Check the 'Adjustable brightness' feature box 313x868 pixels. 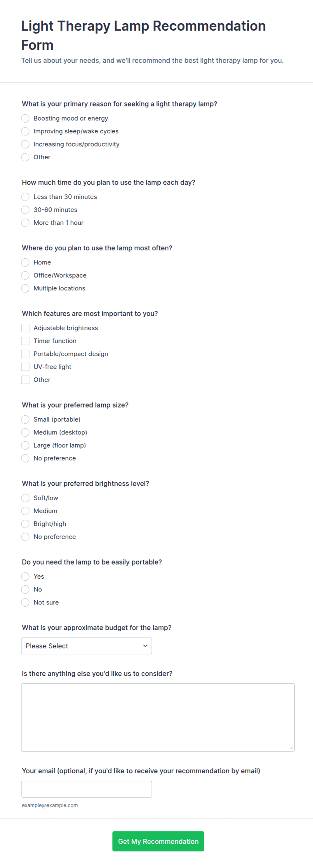[25, 328]
